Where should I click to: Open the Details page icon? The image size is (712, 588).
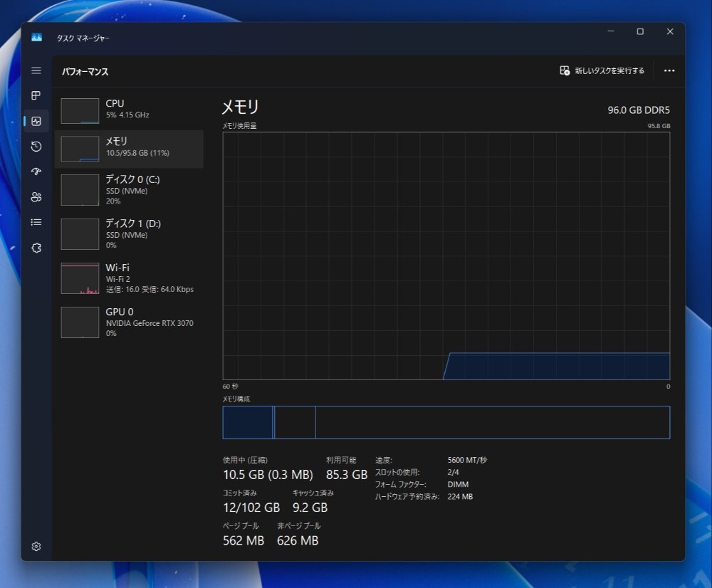(36, 222)
